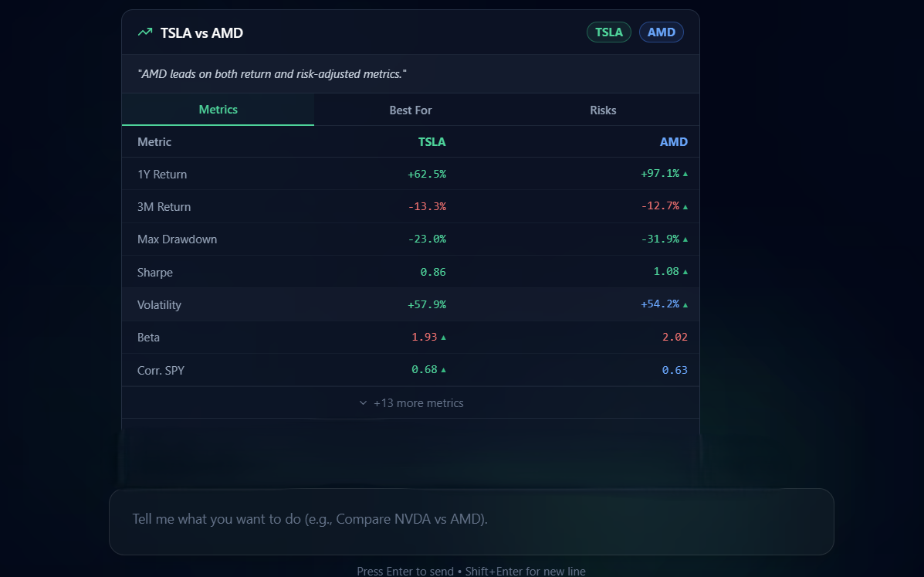Click the TSLA max drawdown value -23.0%
The image size is (924, 577).
[x=427, y=239]
